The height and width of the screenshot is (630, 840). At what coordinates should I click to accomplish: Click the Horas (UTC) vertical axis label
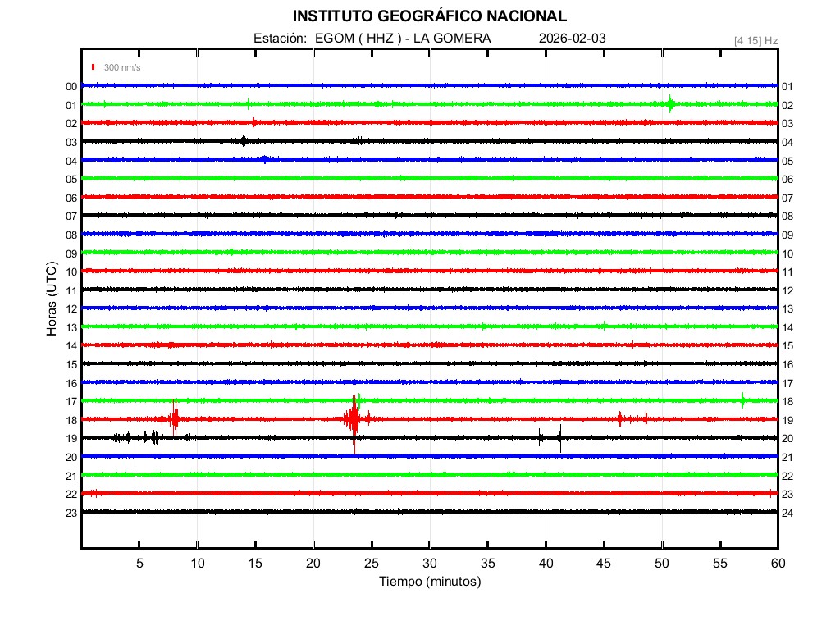(x=52, y=299)
